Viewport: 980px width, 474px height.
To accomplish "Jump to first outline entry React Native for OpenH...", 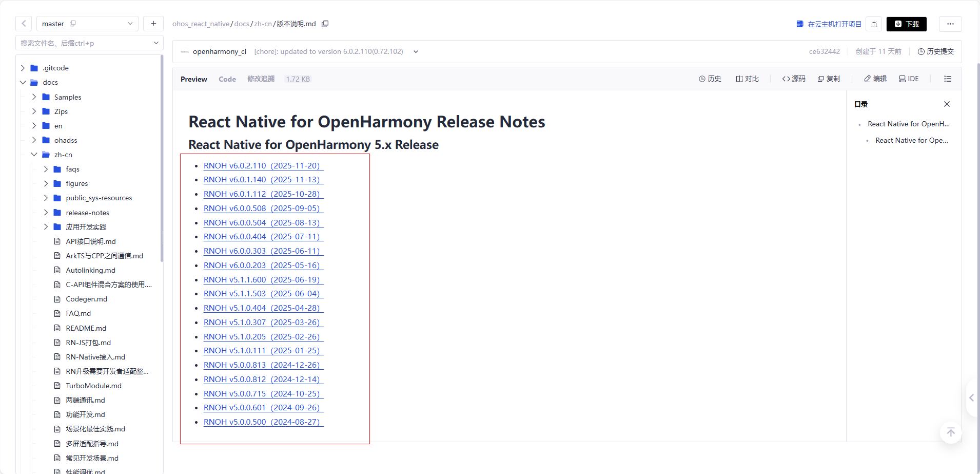I will [909, 124].
